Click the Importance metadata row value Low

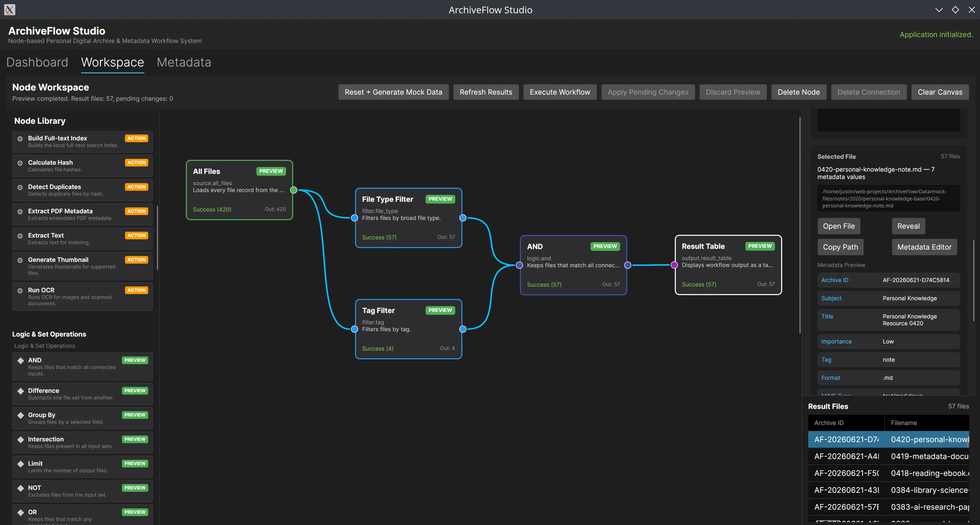pyautogui.click(x=888, y=342)
